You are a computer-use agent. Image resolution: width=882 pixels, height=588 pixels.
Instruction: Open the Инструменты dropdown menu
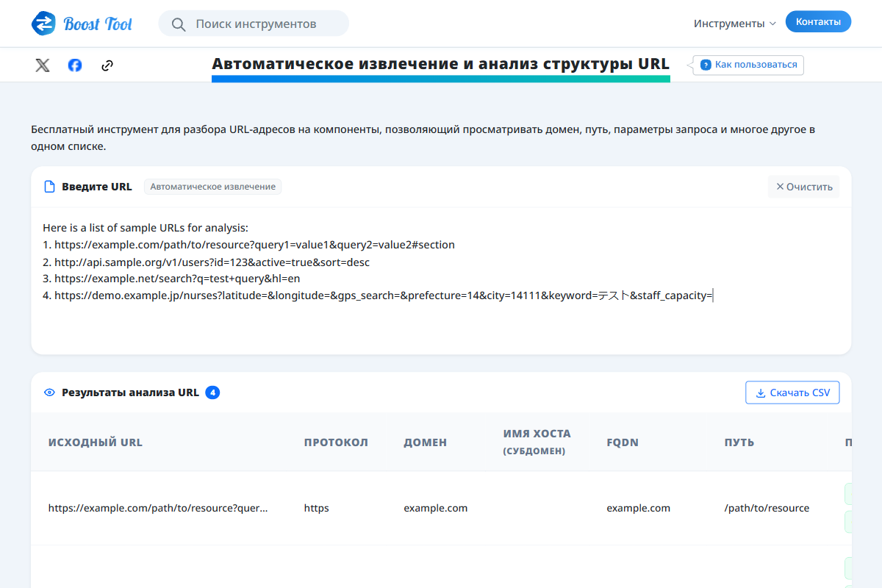(x=734, y=24)
